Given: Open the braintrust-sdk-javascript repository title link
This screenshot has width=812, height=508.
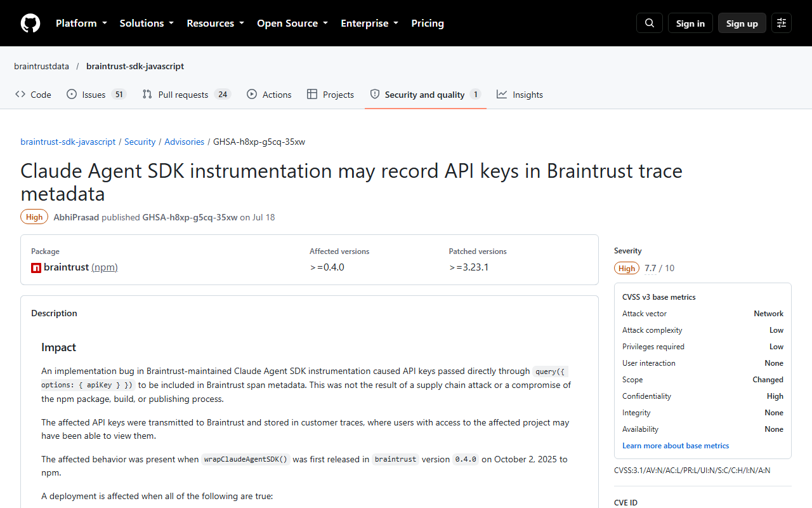Looking at the screenshot, I should click(x=135, y=66).
